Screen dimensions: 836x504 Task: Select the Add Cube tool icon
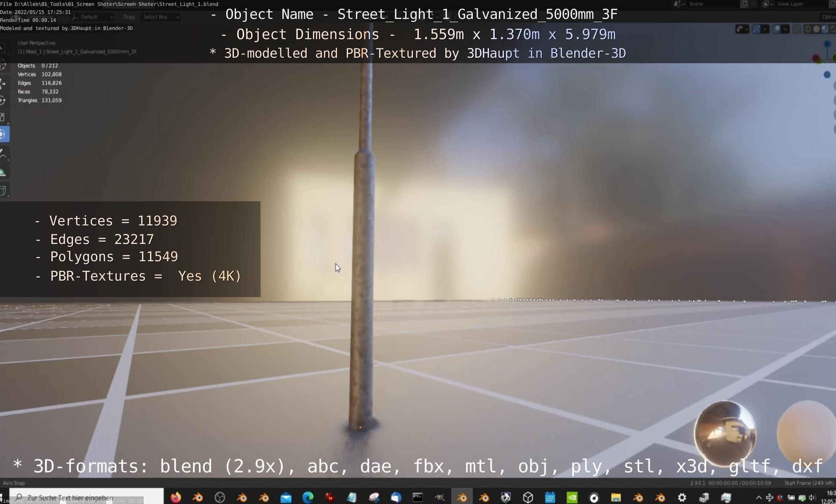click(x=3, y=190)
